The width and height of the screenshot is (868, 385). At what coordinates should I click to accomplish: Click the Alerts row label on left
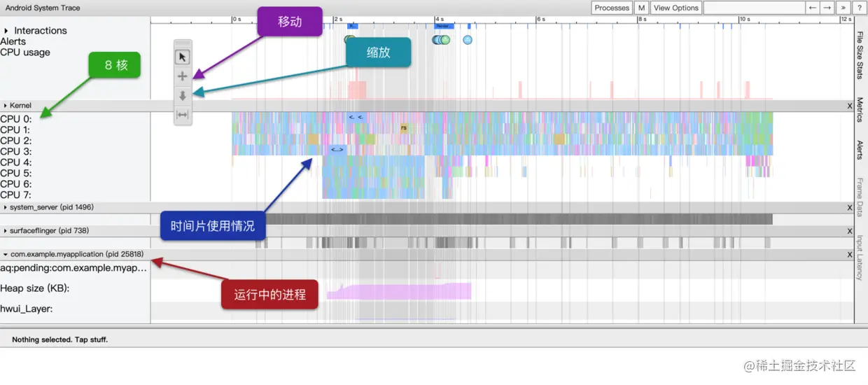13,41
